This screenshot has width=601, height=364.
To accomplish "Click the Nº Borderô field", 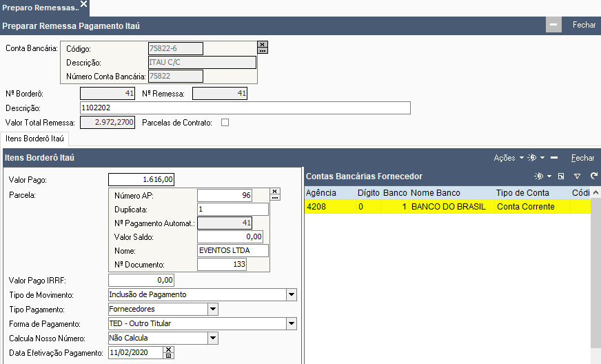I will (108, 93).
